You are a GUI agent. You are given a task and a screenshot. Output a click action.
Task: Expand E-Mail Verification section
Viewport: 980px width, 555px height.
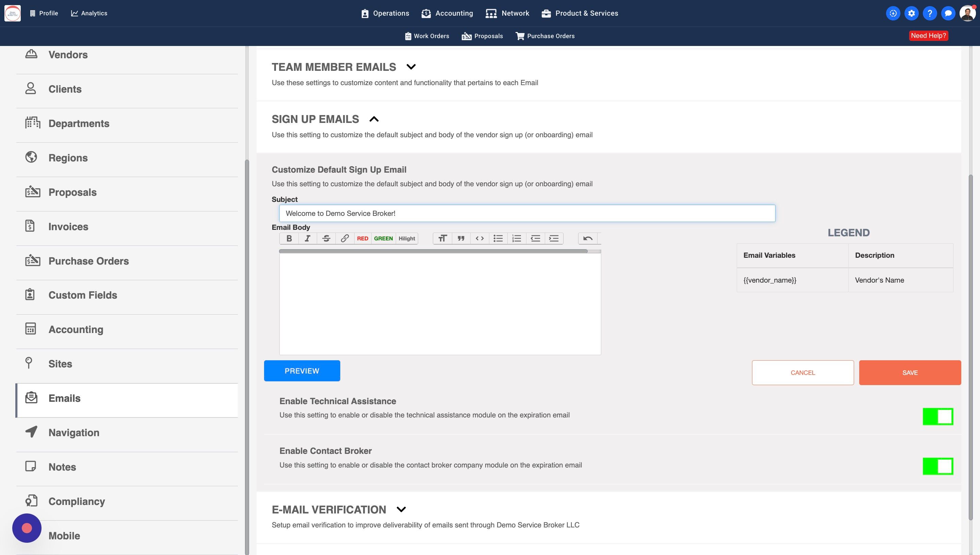coord(401,510)
